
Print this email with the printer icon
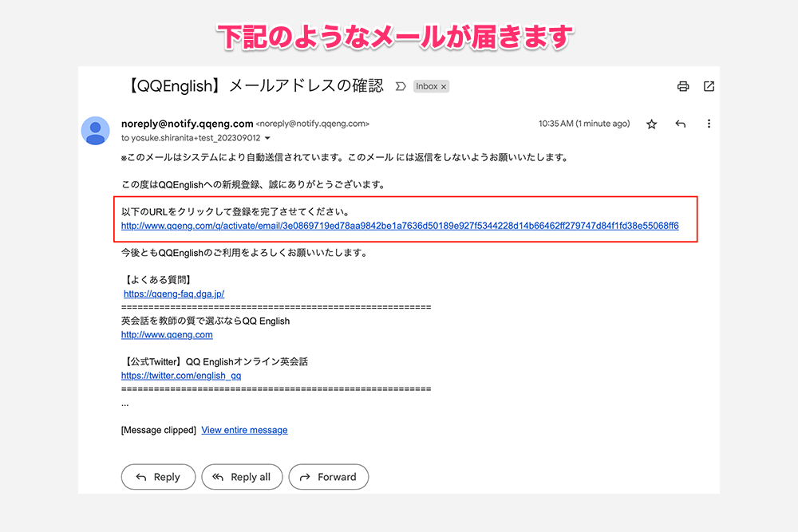[683, 86]
